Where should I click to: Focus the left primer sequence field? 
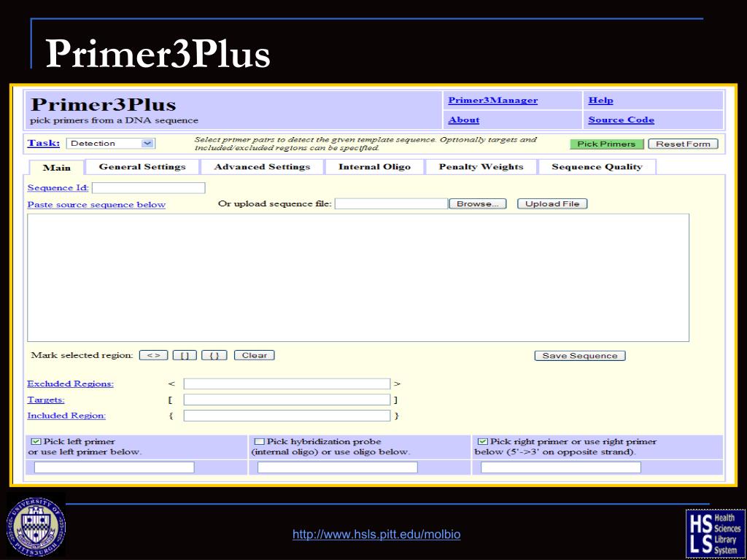pos(115,467)
